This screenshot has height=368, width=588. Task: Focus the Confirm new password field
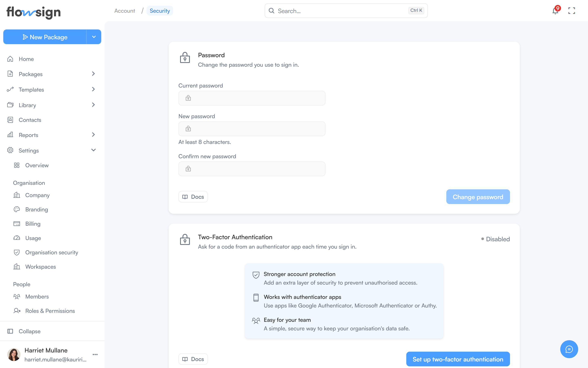coord(252,169)
